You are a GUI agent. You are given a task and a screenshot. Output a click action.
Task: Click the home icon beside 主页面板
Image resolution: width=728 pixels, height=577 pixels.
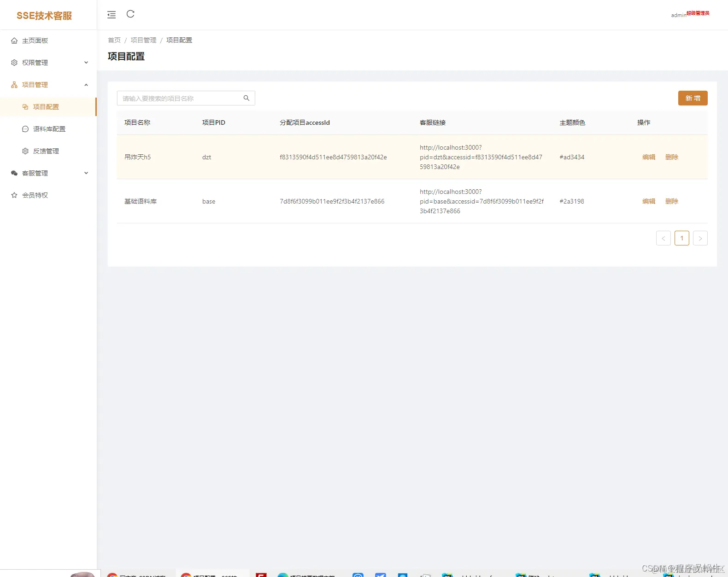[14, 41]
